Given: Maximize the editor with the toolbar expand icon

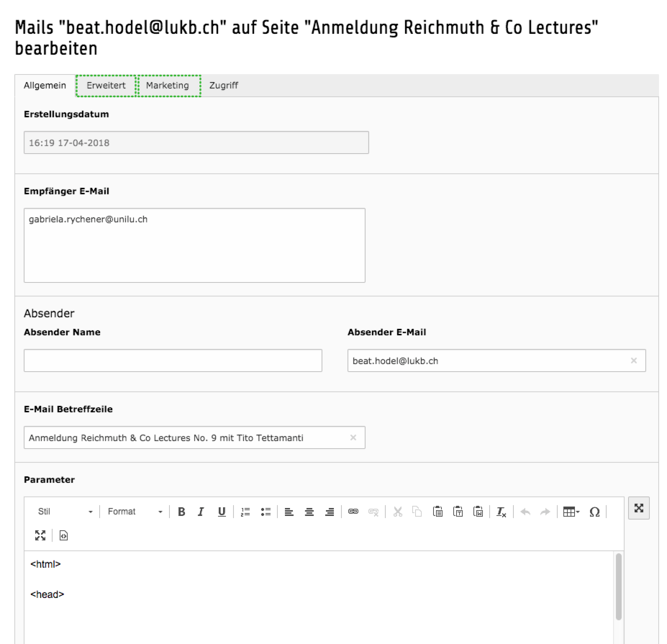Looking at the screenshot, I should point(40,535).
